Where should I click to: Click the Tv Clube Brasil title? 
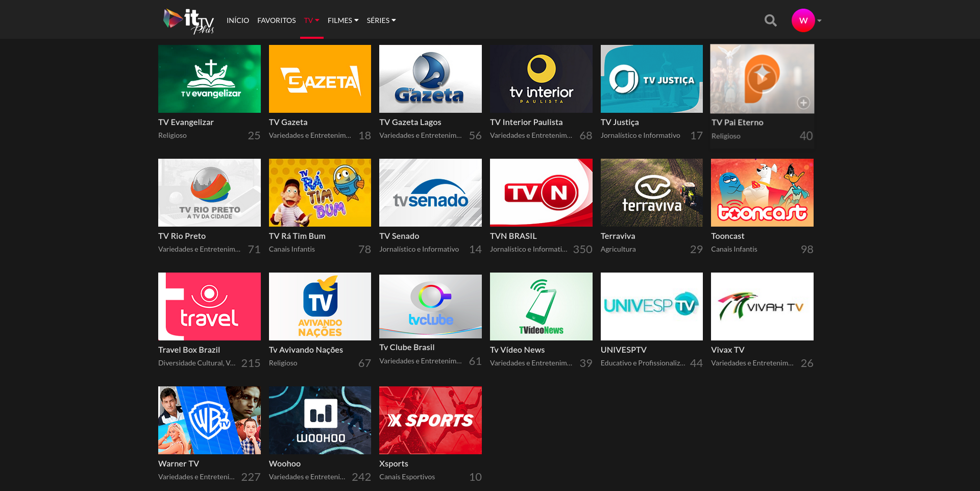407,348
